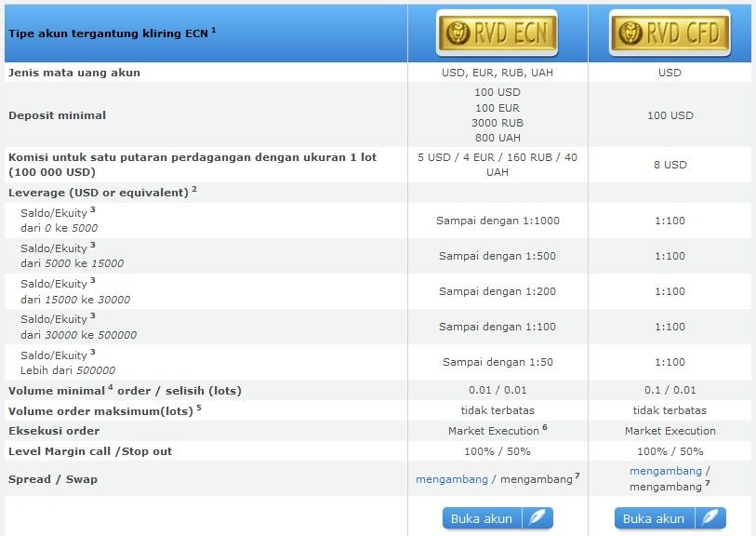The width and height of the screenshot is (756, 536).
Task: Click the 'dari 15000 ke 30000' row label
Action: (x=75, y=291)
